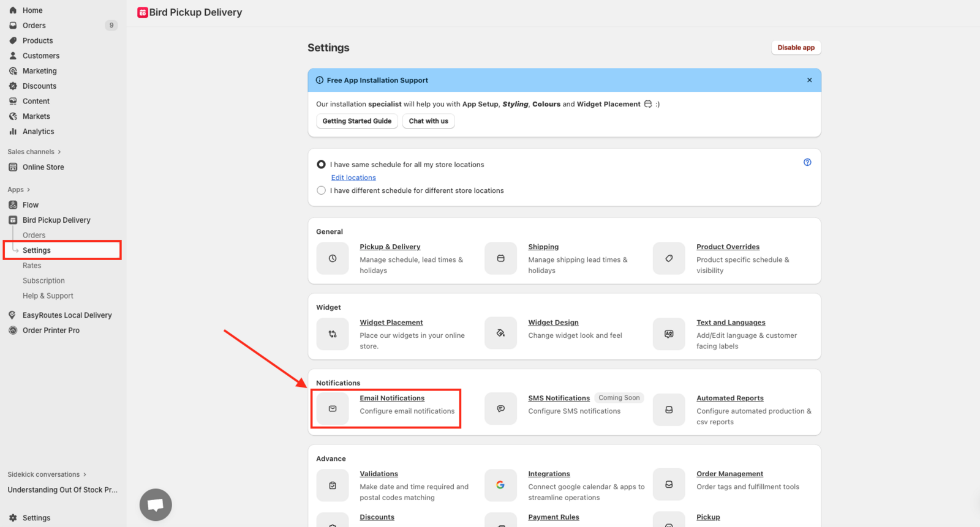
Task: Open the Integrations link
Action: point(549,474)
